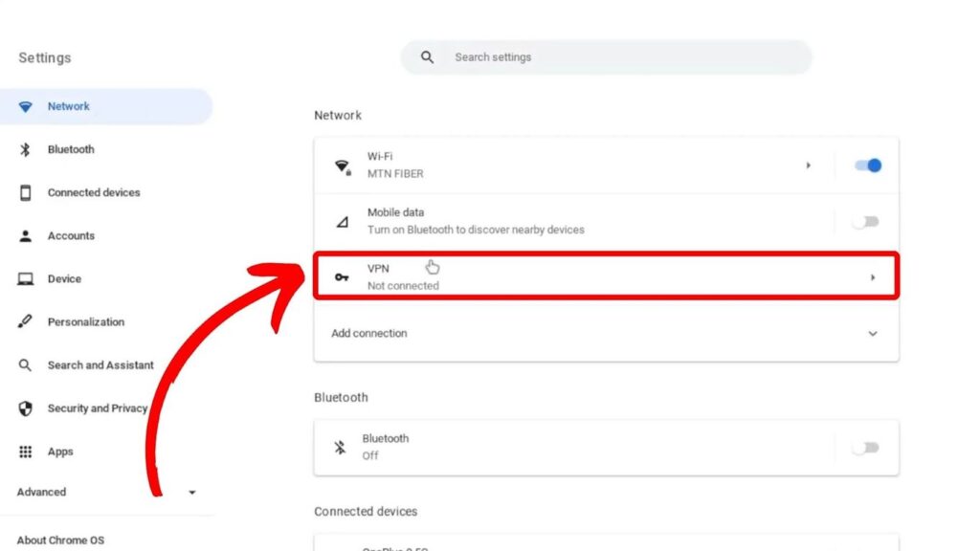Expand the Add connection chevron

click(873, 334)
